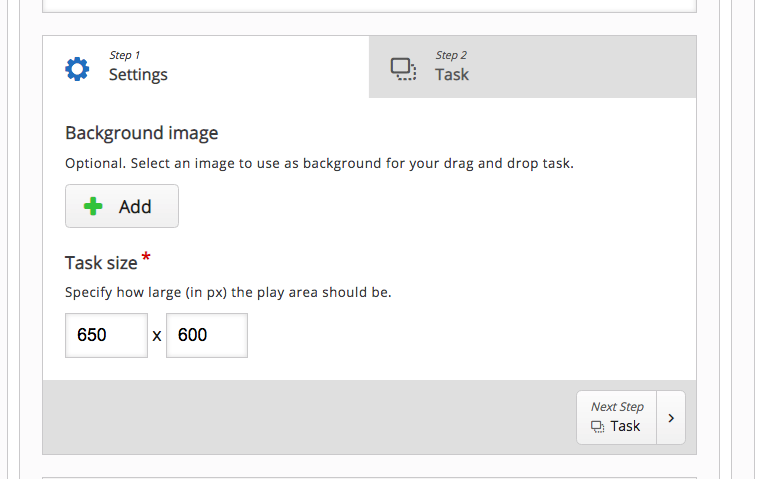Click the italic Step 2 text
Viewport: 760px width, 479px height.
(x=451, y=55)
